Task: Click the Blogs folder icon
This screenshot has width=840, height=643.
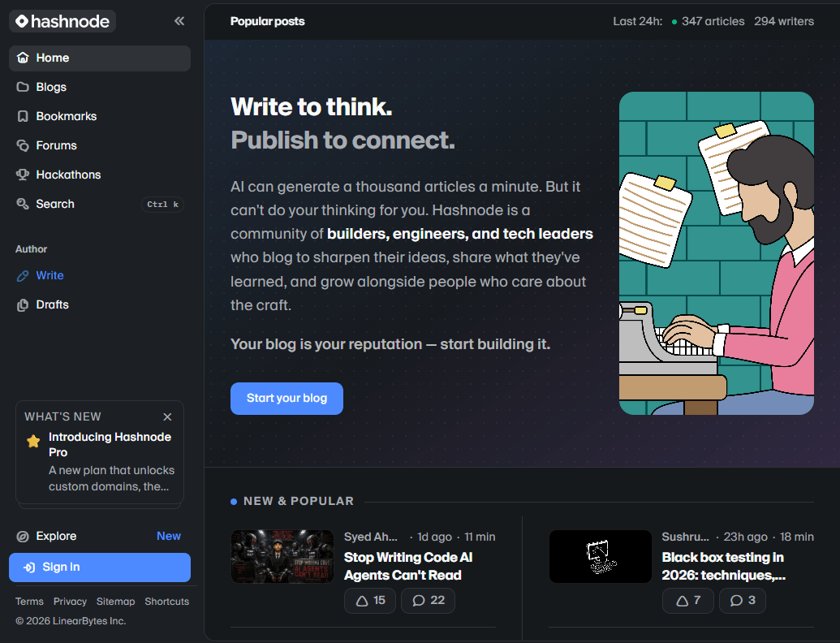Action: point(23,87)
